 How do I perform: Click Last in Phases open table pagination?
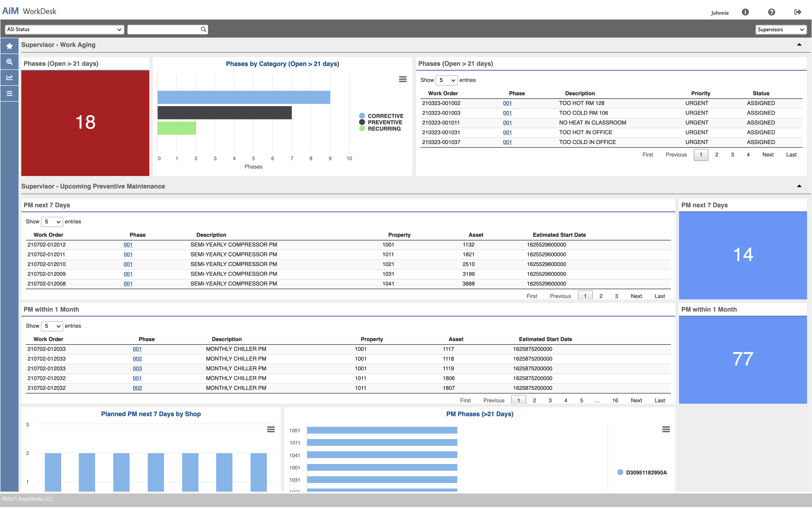point(791,154)
